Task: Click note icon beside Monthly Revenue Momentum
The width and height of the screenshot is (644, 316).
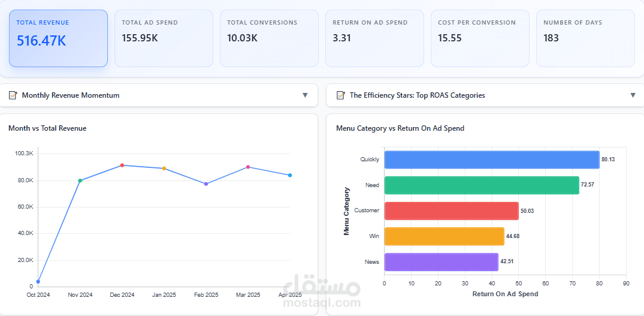Action: [13, 95]
